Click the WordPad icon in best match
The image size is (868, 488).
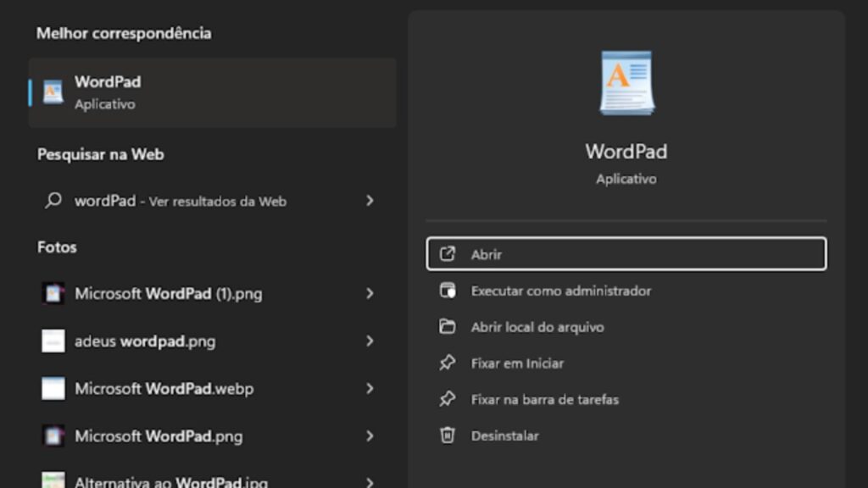pyautogui.click(x=53, y=92)
